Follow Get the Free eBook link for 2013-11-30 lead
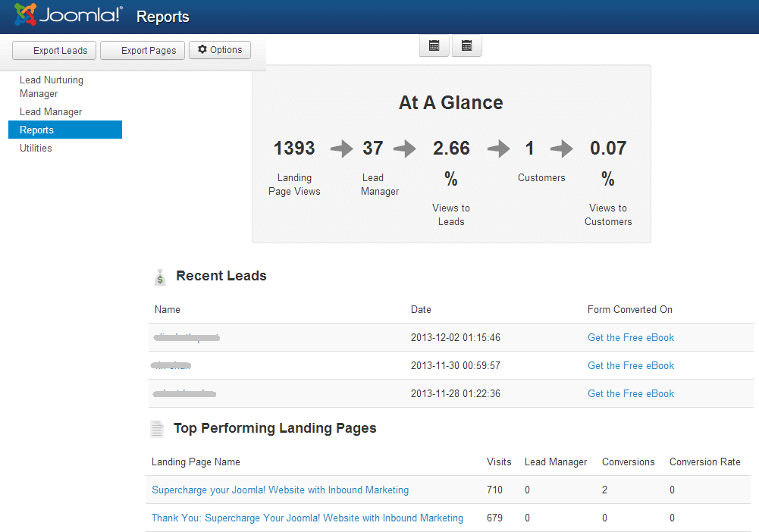The width and height of the screenshot is (759, 532). (x=631, y=365)
